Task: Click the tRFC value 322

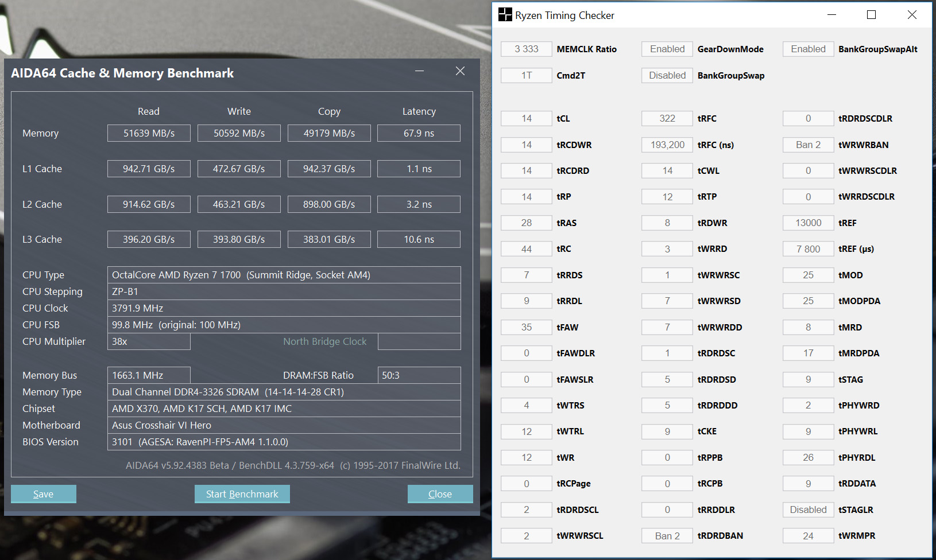Action: pyautogui.click(x=667, y=119)
